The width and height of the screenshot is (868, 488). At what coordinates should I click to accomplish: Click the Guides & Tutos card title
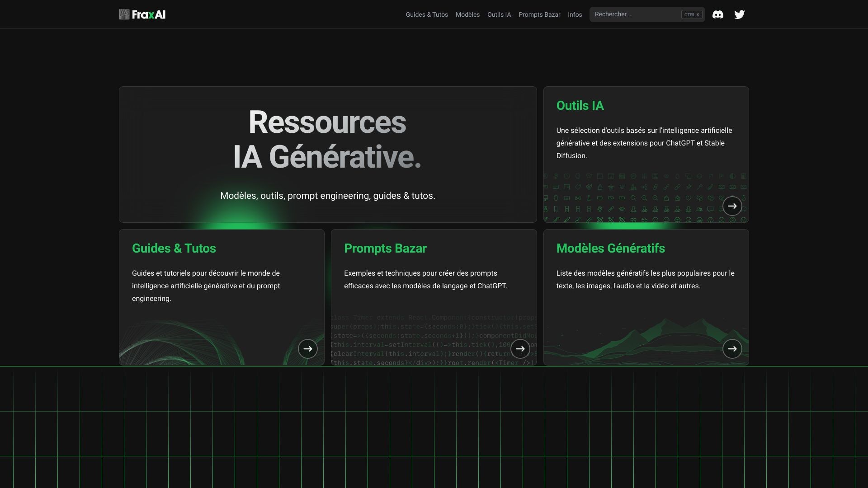[174, 249]
